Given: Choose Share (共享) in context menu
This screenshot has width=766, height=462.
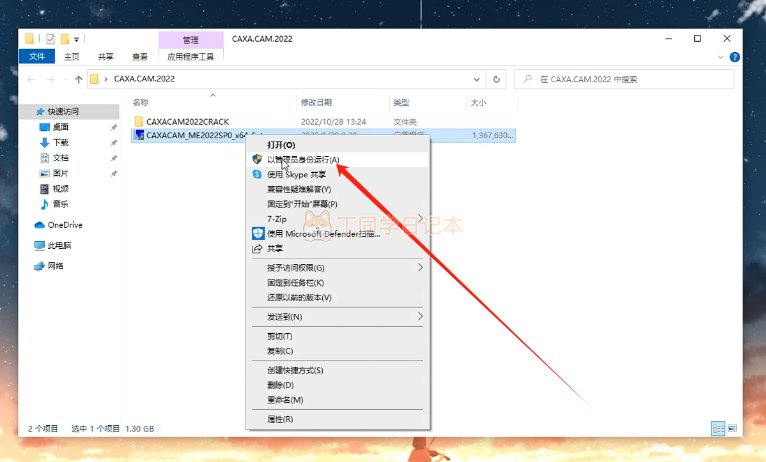Looking at the screenshot, I should pos(338,249).
